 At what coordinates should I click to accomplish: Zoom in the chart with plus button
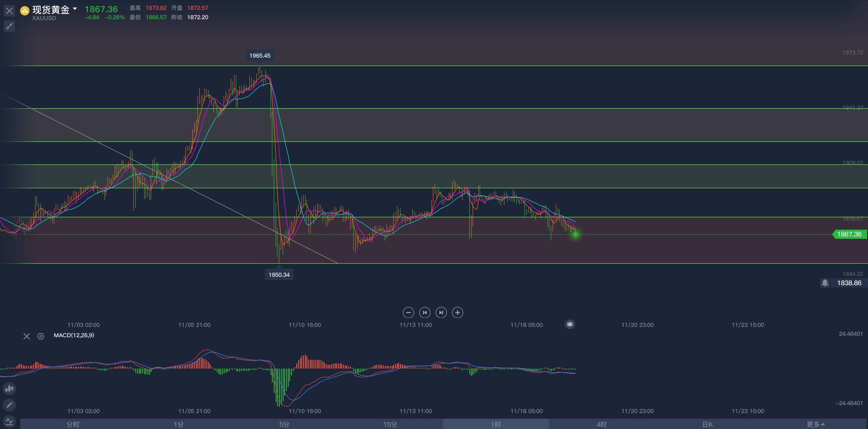pyautogui.click(x=458, y=312)
